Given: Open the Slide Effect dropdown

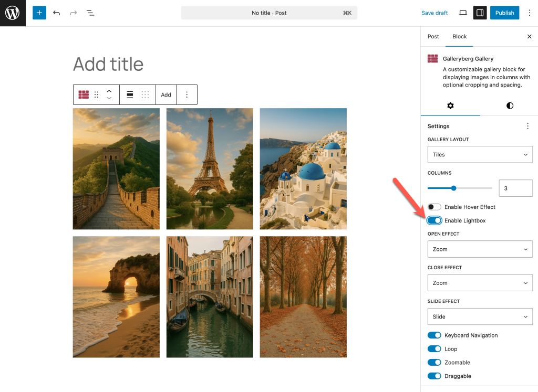Looking at the screenshot, I should [480, 316].
